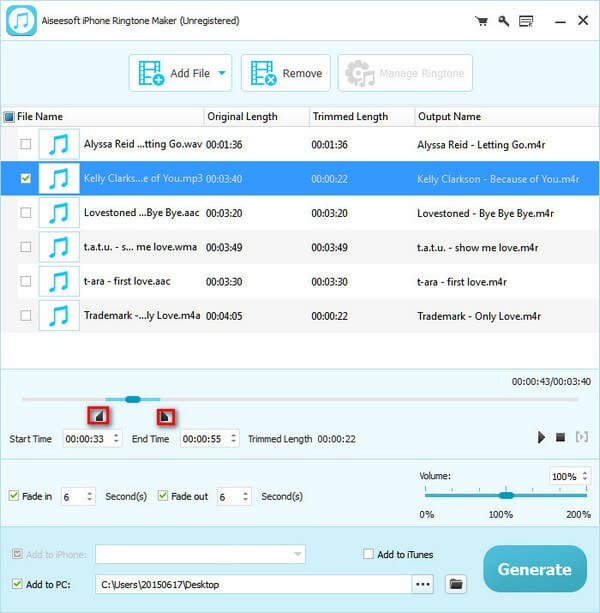This screenshot has height=613, width=600.
Task: Click the End Time input field
Action: coord(210,438)
